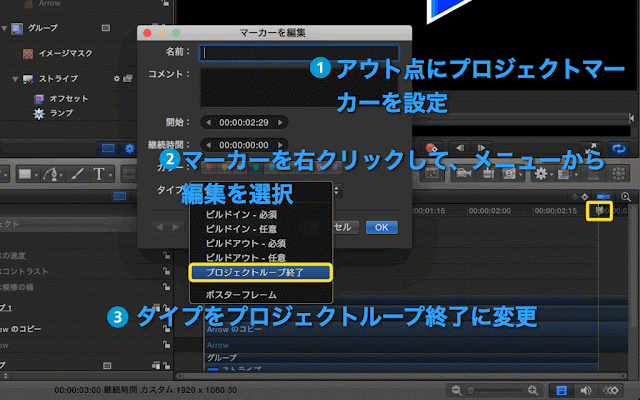This screenshot has width=640, height=400.
Task: Click the グループ layer group icon
Action: tap(17, 28)
